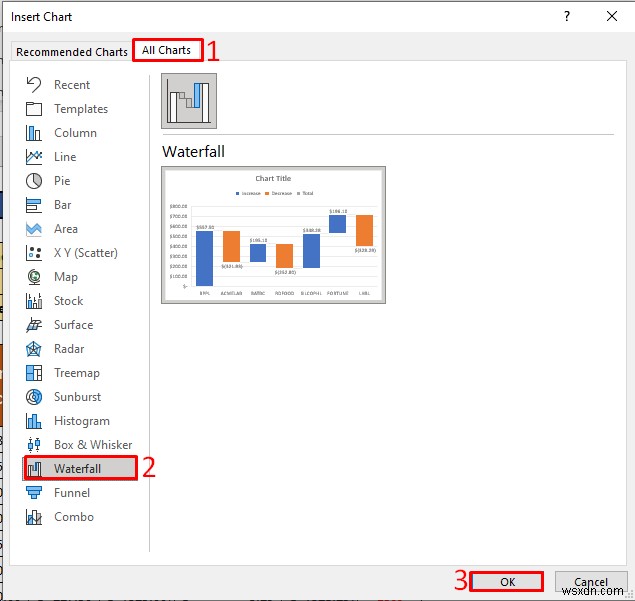The image size is (635, 601).
Task: Select the Recent category label
Action: pyautogui.click(x=72, y=85)
